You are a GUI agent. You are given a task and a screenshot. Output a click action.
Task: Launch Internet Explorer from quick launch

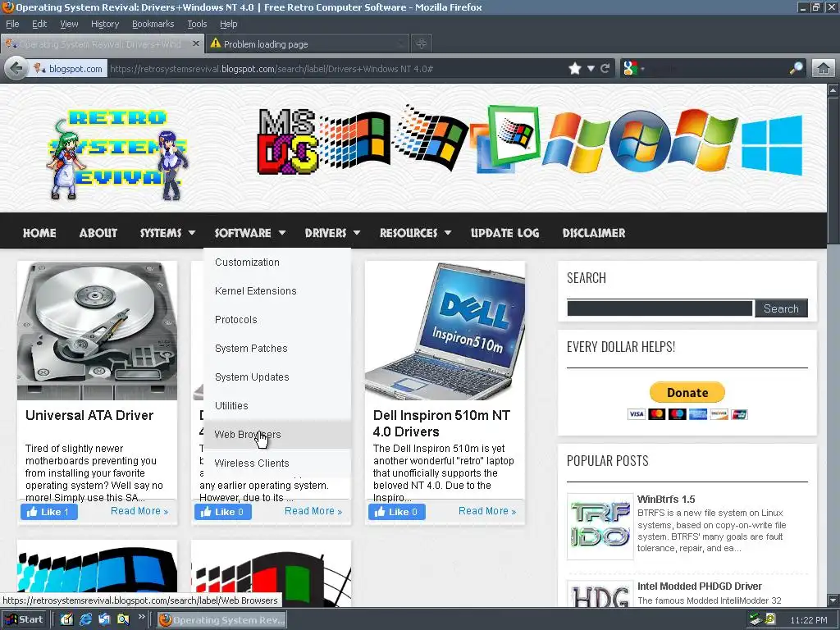click(85, 620)
